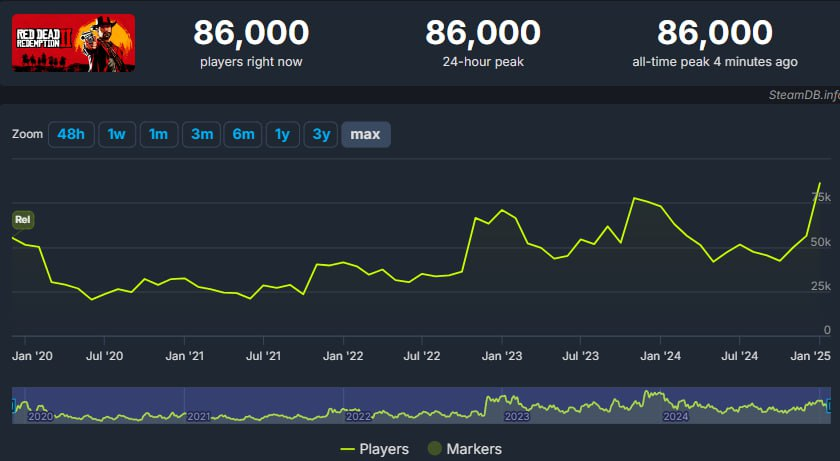Grab the left navigator range handle

click(13, 406)
